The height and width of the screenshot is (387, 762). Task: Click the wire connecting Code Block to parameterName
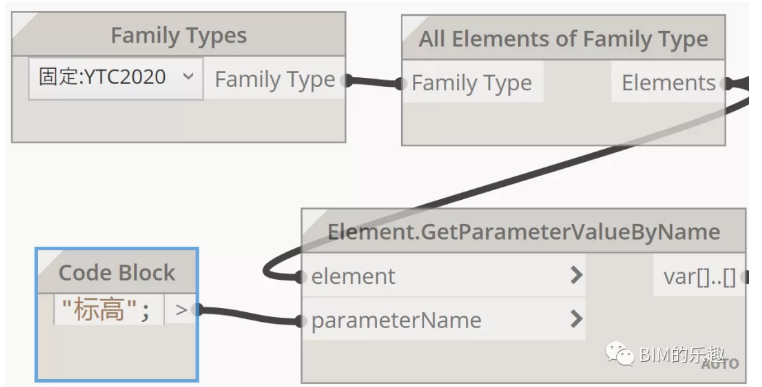(x=249, y=315)
